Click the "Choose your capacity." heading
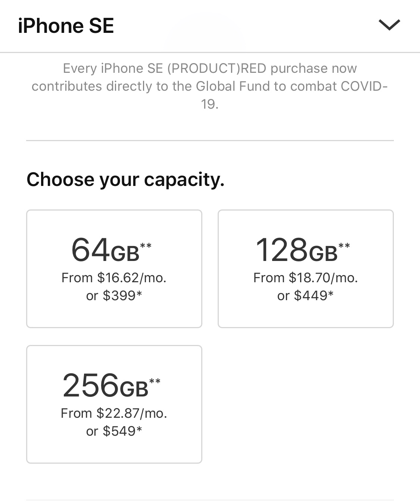 [125, 180]
